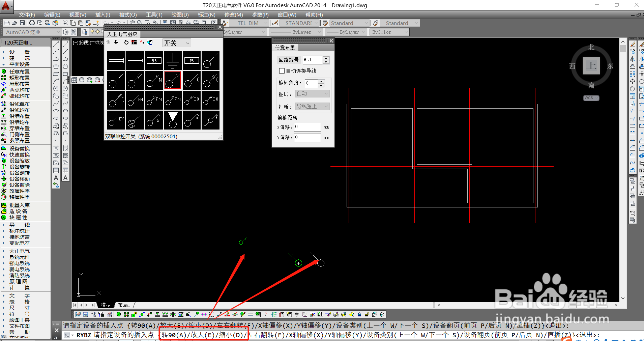
Task: Click the 回路编号 button
Action: tap(289, 60)
